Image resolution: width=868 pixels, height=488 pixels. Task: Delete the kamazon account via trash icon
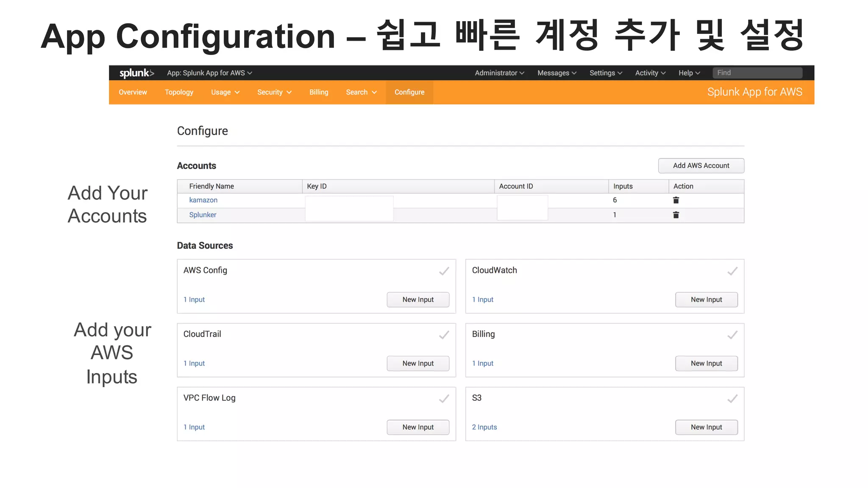click(x=676, y=200)
